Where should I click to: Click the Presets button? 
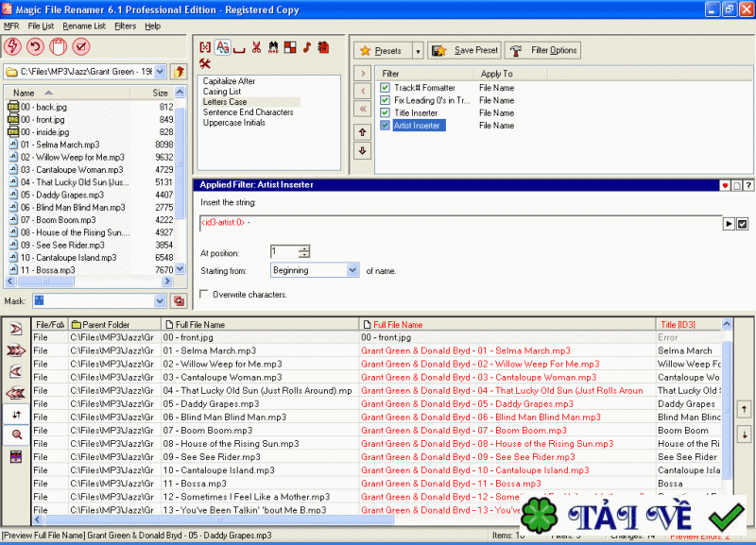(x=384, y=51)
